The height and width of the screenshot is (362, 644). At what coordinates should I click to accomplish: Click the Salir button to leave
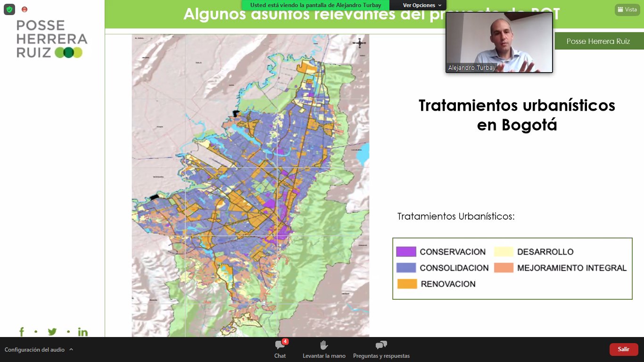pos(623,349)
